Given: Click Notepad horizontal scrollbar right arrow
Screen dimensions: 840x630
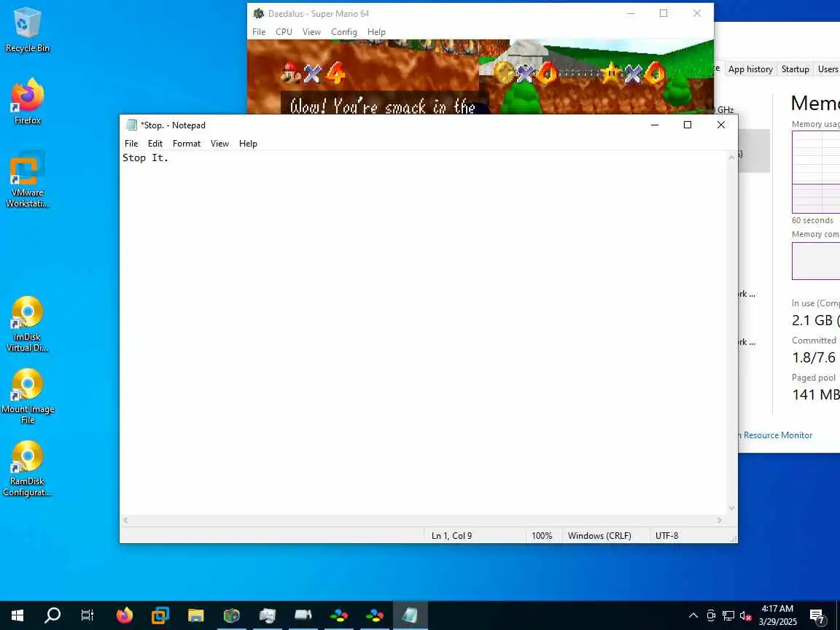Looking at the screenshot, I should tap(720, 520).
